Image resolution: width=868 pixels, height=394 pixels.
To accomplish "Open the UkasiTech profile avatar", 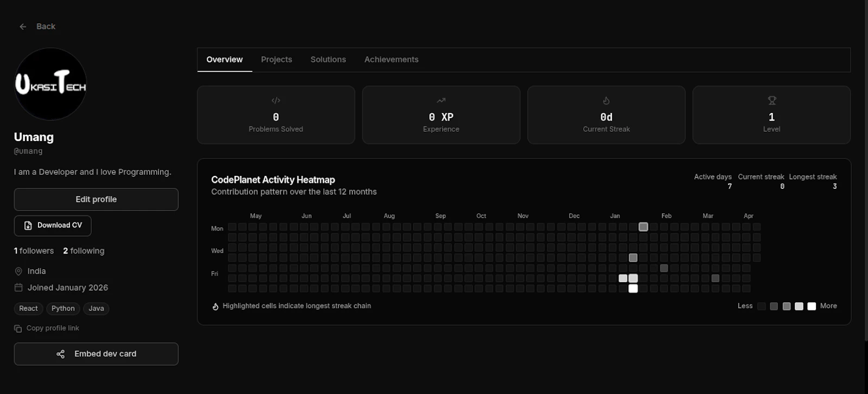I will click(50, 84).
